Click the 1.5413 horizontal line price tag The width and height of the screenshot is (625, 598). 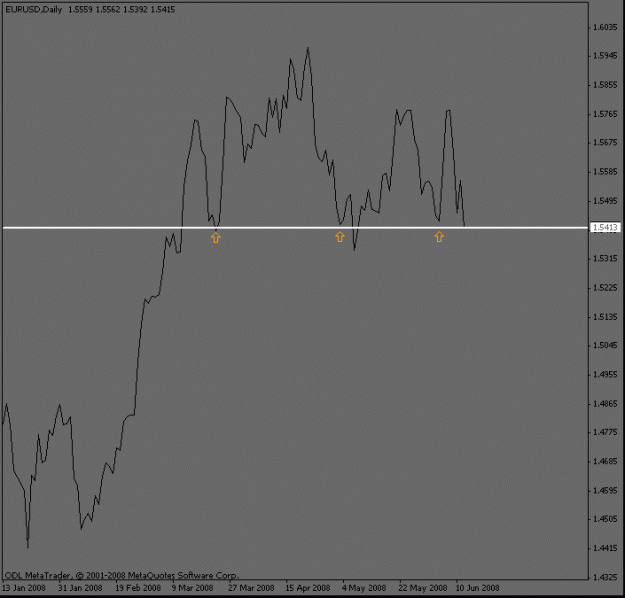pos(605,228)
